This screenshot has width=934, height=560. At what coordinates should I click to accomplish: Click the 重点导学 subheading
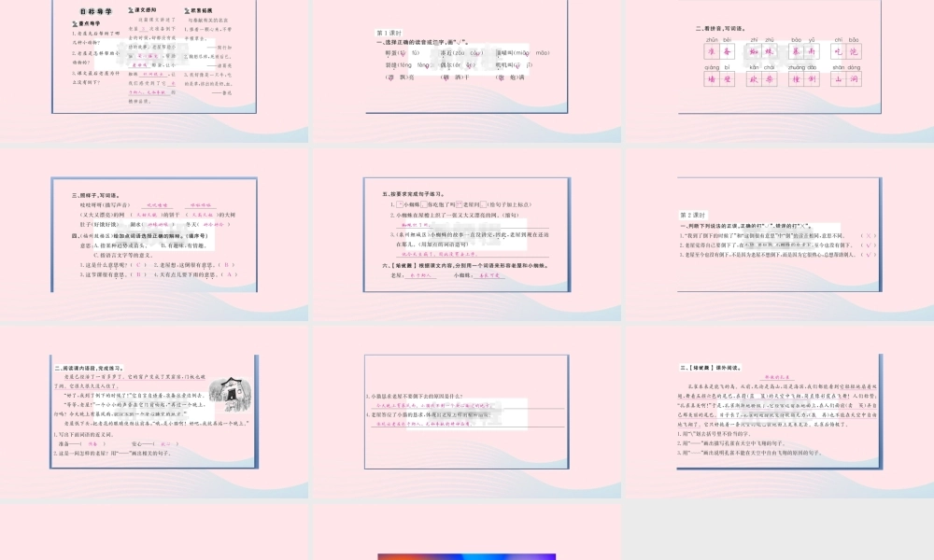point(86,24)
